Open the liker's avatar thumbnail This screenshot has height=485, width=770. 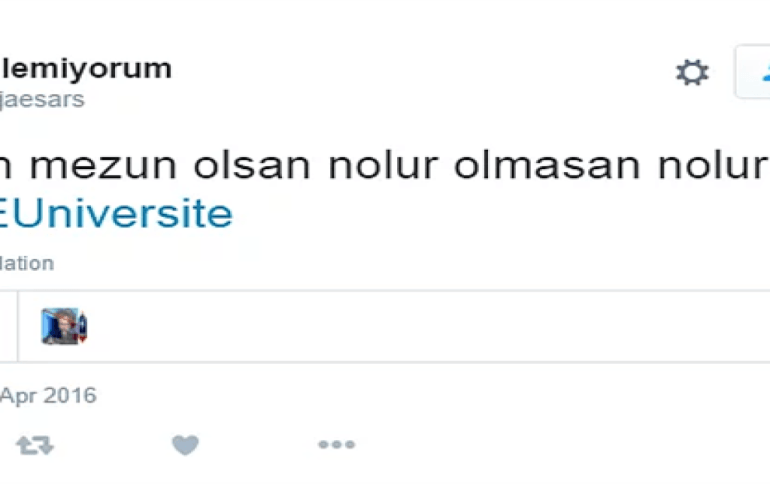point(64,326)
